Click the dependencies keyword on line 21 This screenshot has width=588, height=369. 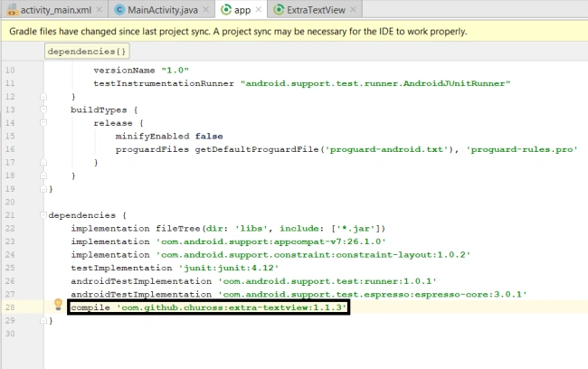tap(81, 215)
